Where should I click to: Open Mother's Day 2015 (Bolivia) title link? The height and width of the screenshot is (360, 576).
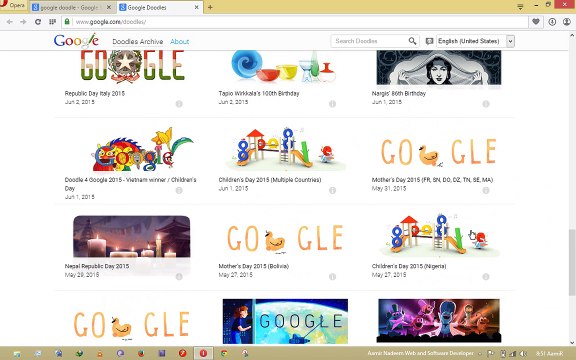pyautogui.click(x=254, y=266)
